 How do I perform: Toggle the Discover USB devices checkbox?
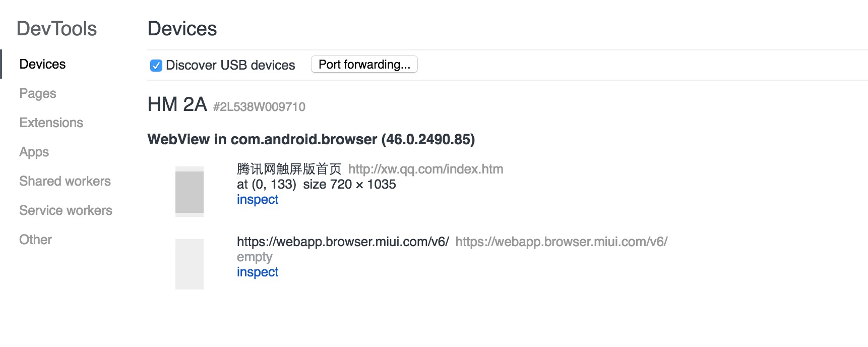click(x=156, y=66)
